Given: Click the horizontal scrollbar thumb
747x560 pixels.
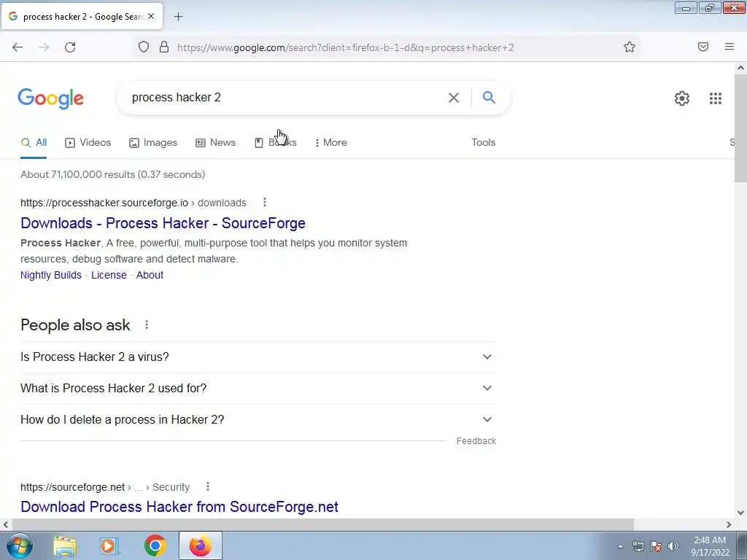Looking at the screenshot, I should point(322,525).
